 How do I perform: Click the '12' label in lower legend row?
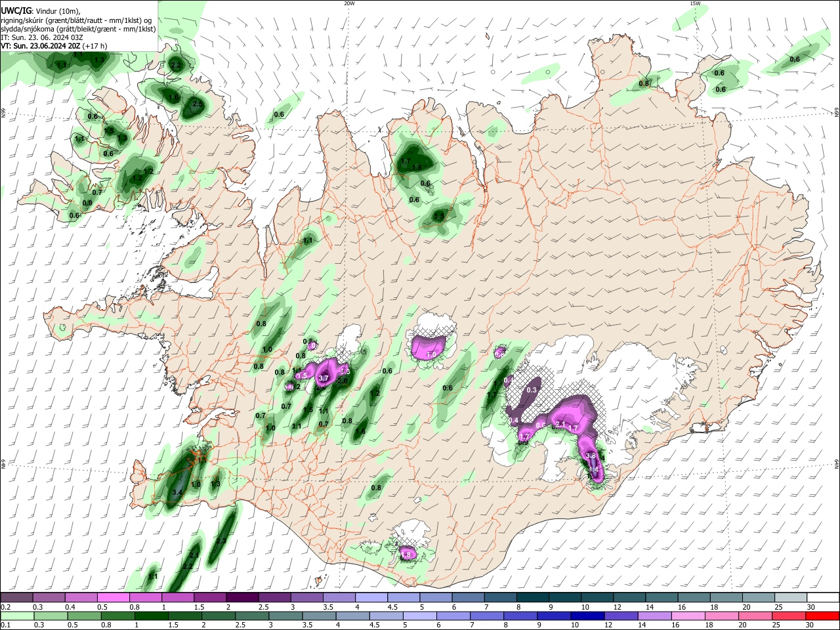609,625
